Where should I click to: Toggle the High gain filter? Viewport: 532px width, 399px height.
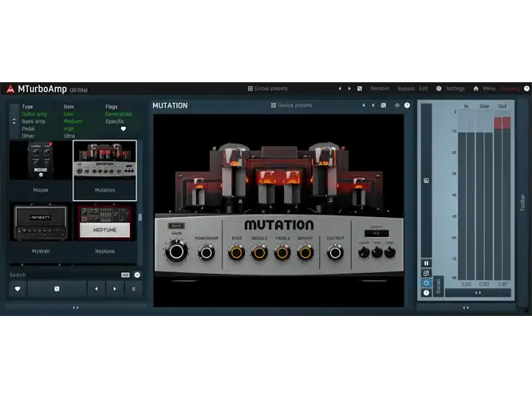coord(69,128)
